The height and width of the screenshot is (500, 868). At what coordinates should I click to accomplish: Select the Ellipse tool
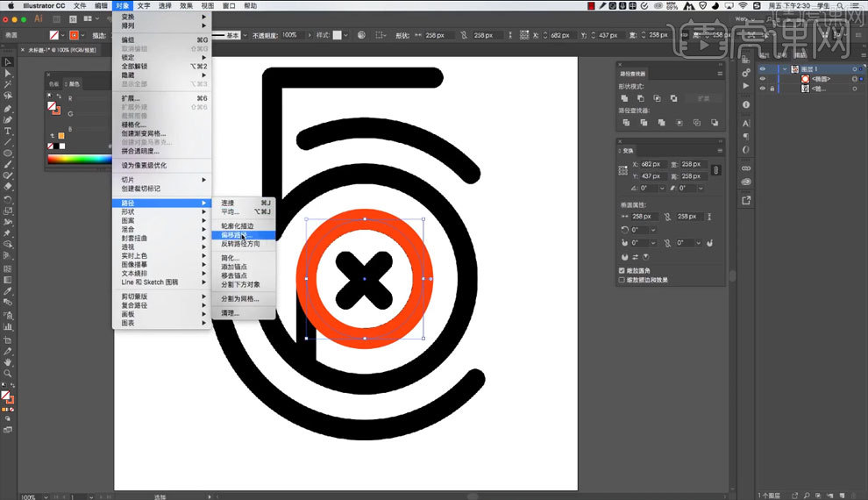point(8,154)
